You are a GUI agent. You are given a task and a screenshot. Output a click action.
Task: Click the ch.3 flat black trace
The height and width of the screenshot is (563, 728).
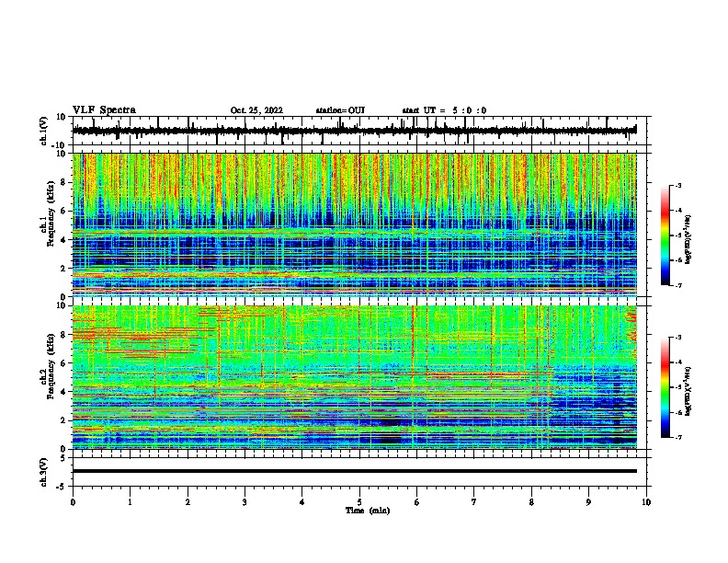[355, 471]
